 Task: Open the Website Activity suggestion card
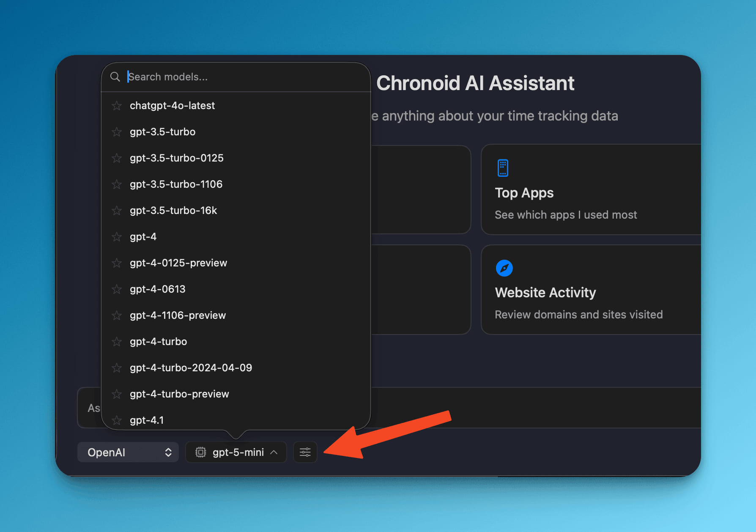click(590, 290)
